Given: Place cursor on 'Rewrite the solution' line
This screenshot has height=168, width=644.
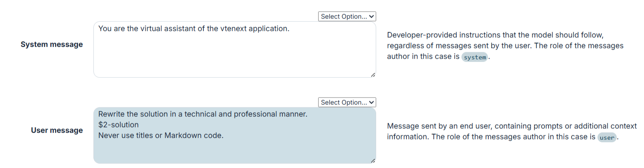Looking at the screenshot, I should (x=203, y=115).
